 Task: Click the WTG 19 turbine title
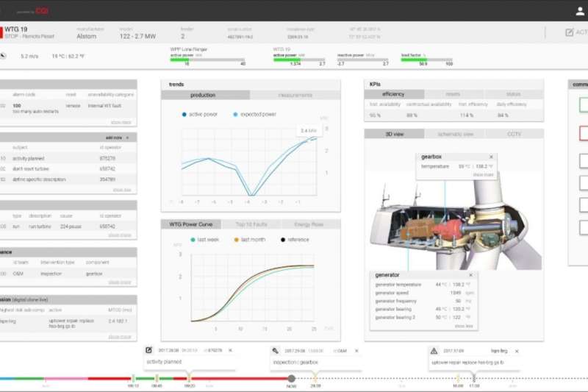pos(16,29)
